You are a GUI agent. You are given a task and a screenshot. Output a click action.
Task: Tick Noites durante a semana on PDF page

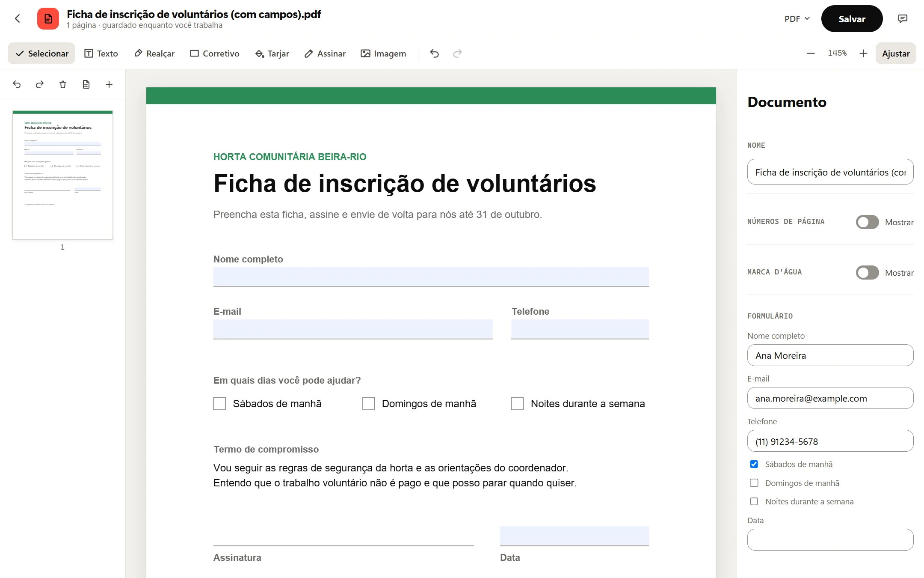pyautogui.click(x=517, y=404)
